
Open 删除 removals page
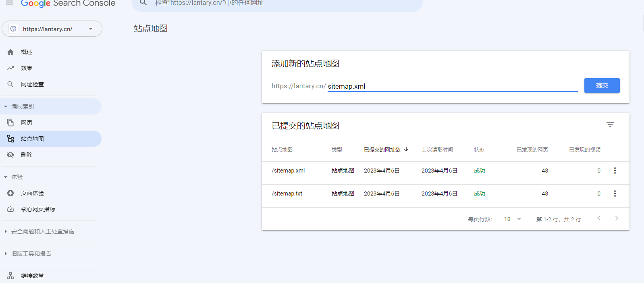coord(27,155)
